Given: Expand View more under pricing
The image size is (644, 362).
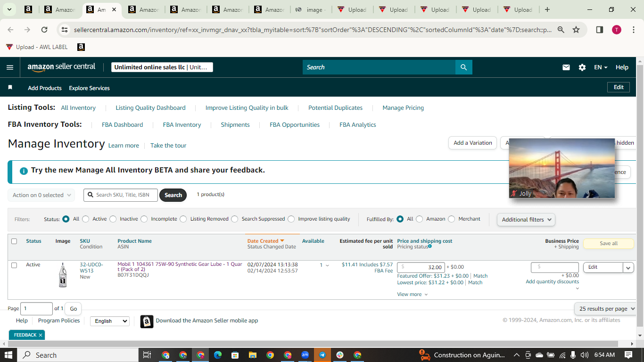Looking at the screenshot, I should [x=413, y=295].
